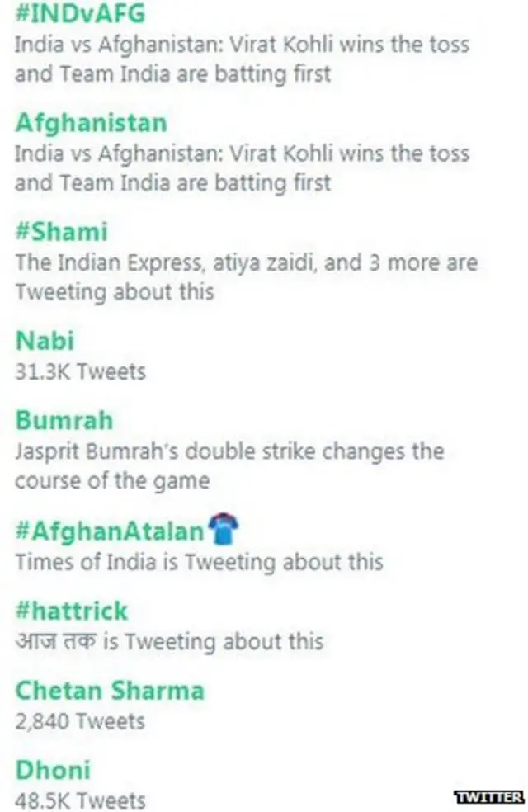
Task: Open the #hattrick trending hashtag
Action: point(72,611)
